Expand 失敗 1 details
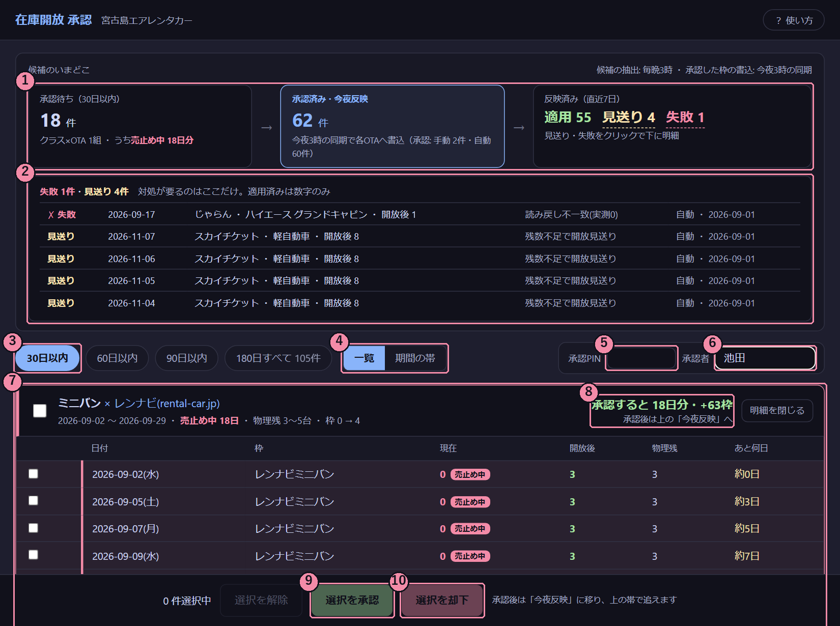The width and height of the screenshot is (840, 626). (685, 118)
